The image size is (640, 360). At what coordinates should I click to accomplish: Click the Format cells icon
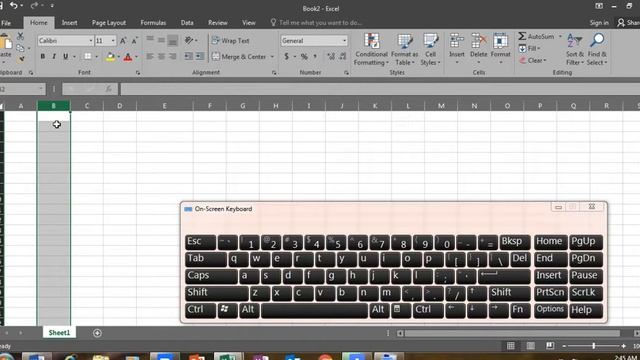click(x=500, y=41)
